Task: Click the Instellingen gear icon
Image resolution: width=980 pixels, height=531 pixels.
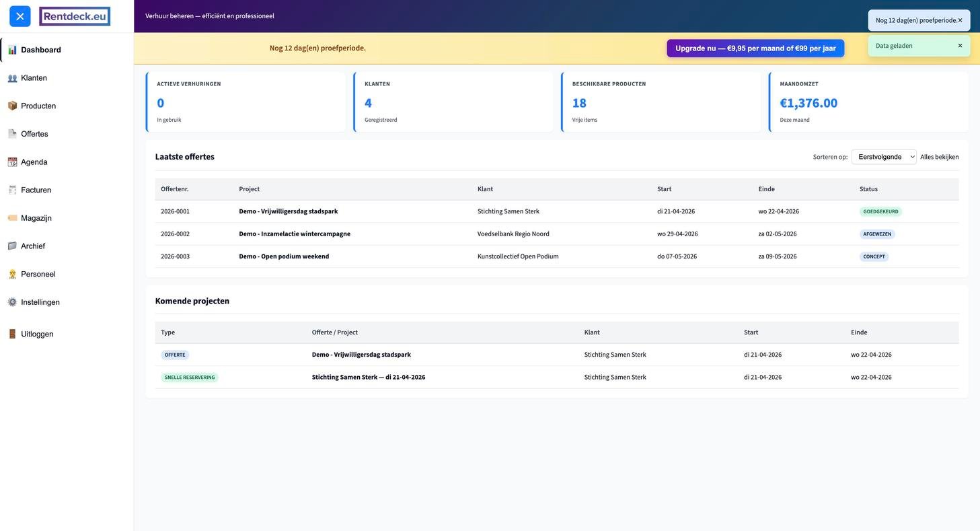Action: 12,302
